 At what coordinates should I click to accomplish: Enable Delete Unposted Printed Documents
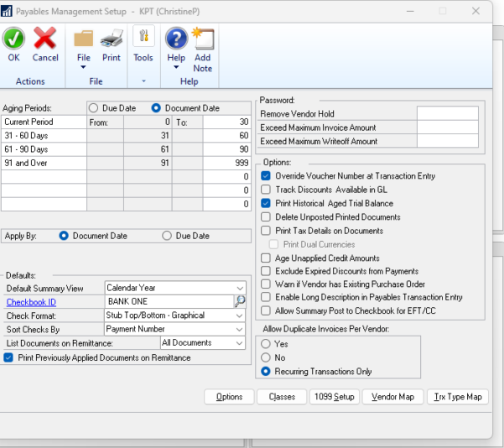(x=266, y=216)
